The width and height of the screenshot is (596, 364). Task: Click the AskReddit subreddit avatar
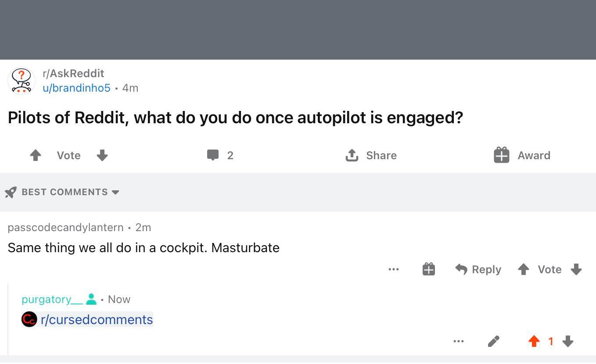click(21, 81)
